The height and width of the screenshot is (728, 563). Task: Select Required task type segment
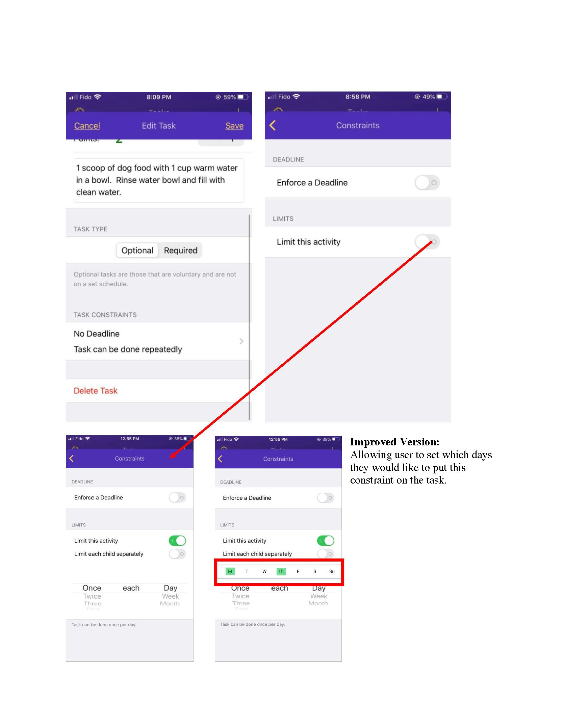[x=181, y=251]
